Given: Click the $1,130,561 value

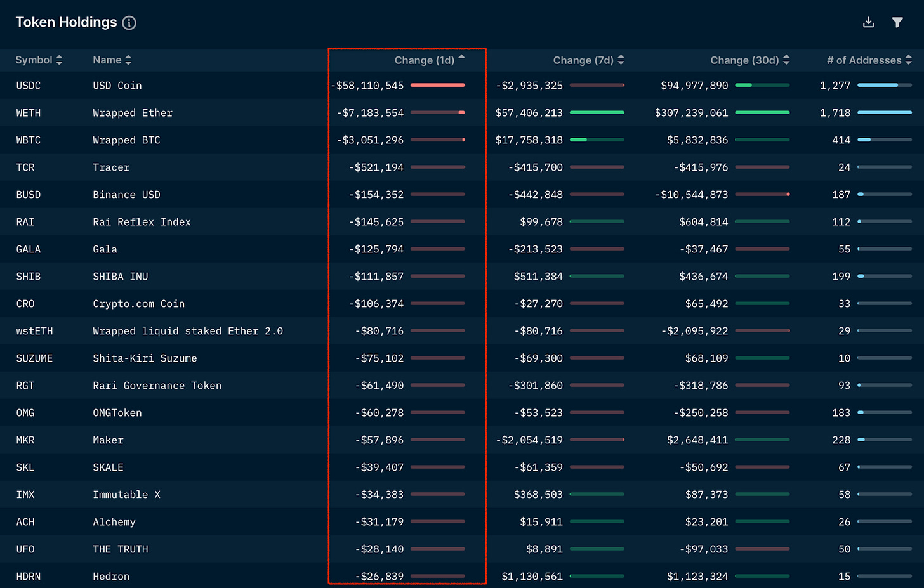Looking at the screenshot, I should point(532,577).
